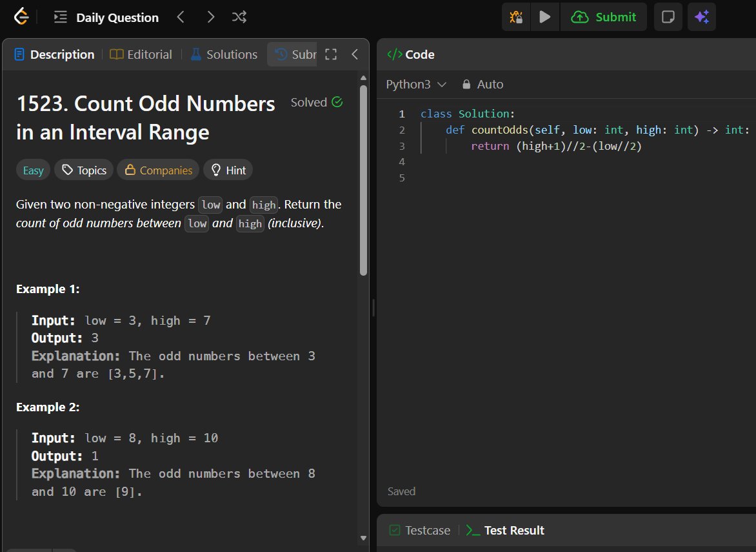Click the scrollbar down arrow

(x=364, y=538)
